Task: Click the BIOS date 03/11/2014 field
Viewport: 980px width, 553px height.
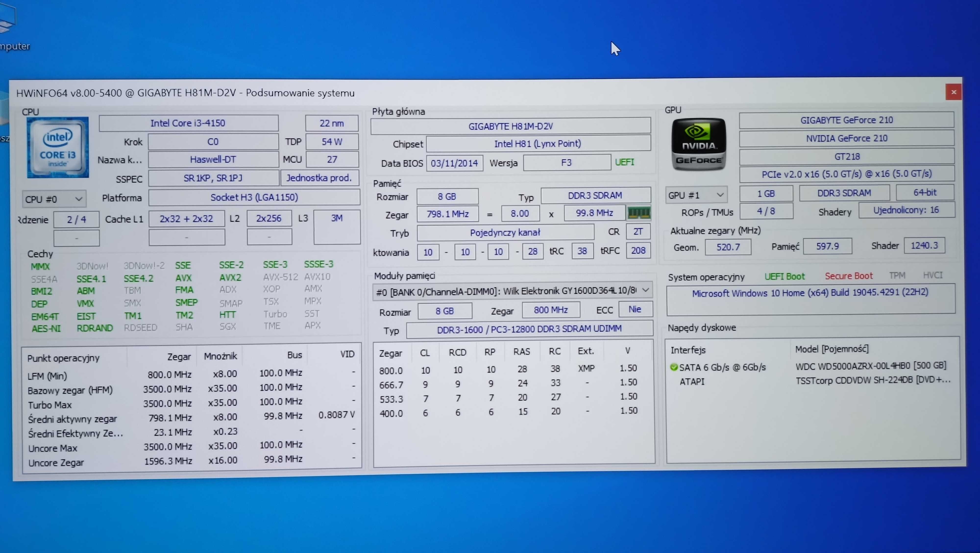Action: click(x=455, y=163)
